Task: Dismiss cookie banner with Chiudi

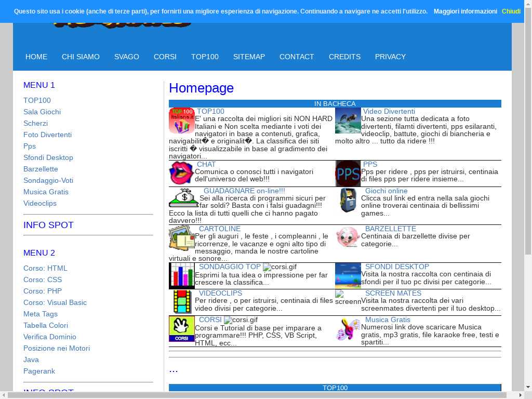Action: (x=511, y=11)
